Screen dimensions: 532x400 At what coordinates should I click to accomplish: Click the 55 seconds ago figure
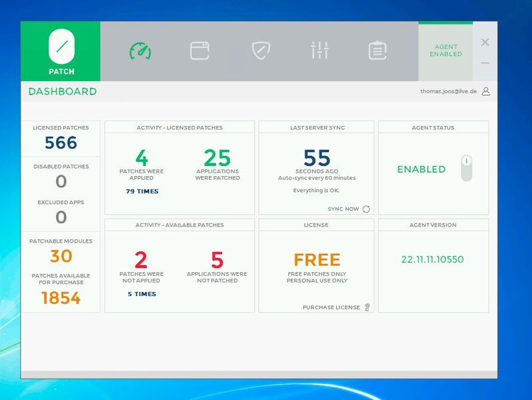(x=317, y=158)
